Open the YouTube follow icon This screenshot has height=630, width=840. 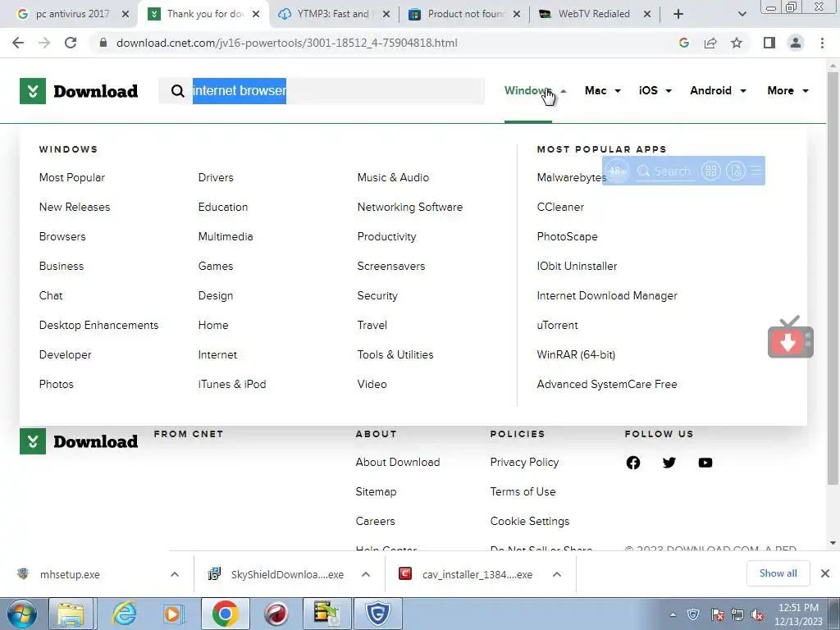pyautogui.click(x=705, y=463)
